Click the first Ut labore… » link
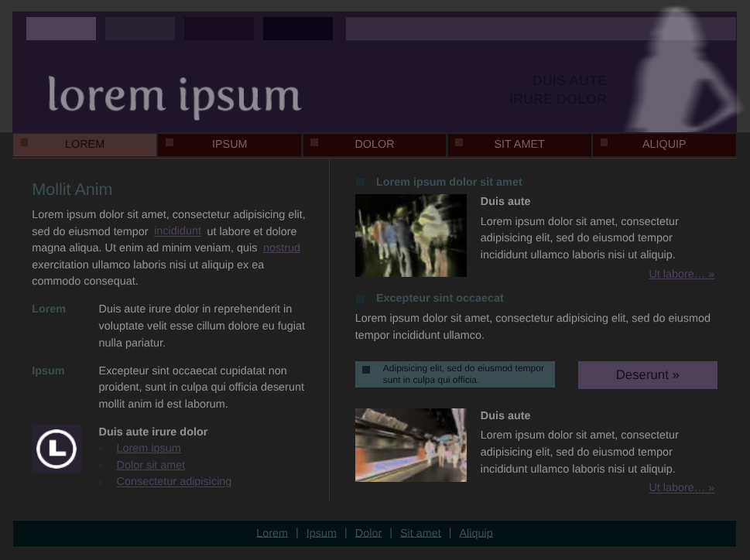This screenshot has width=750, height=560. click(x=681, y=275)
